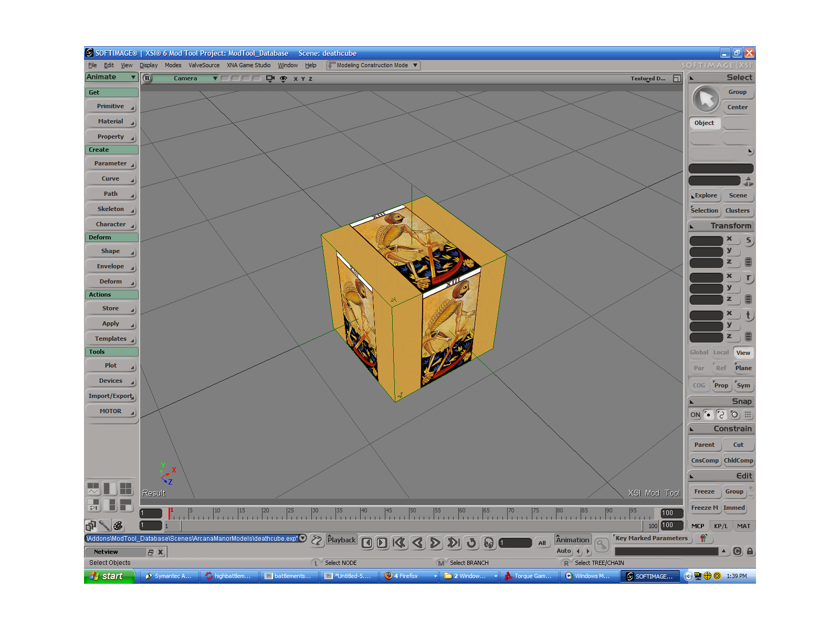Enable Local transform mode
The image size is (840, 630).
pos(721,352)
